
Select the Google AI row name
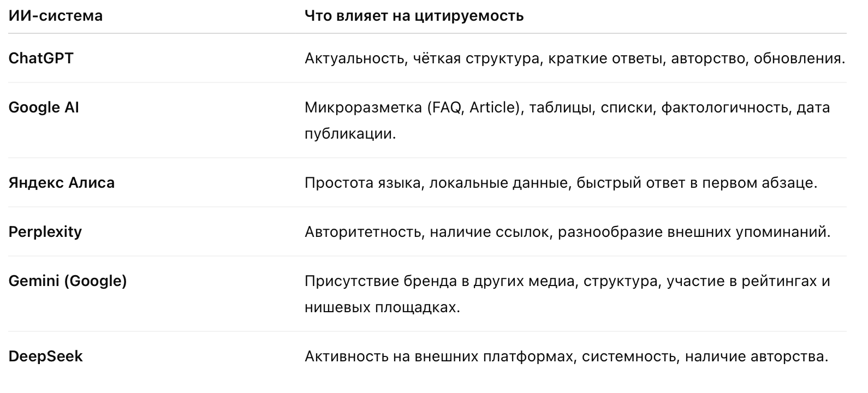44,108
